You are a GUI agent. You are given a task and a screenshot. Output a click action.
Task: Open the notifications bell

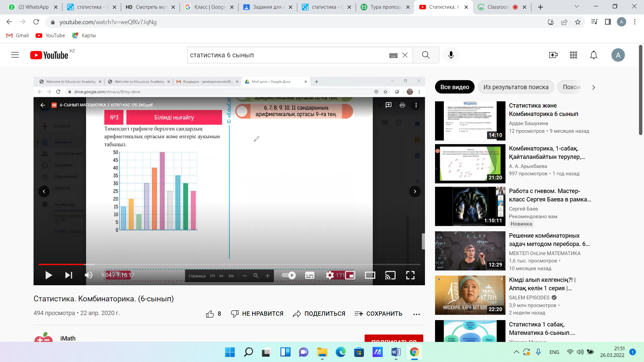point(594,55)
